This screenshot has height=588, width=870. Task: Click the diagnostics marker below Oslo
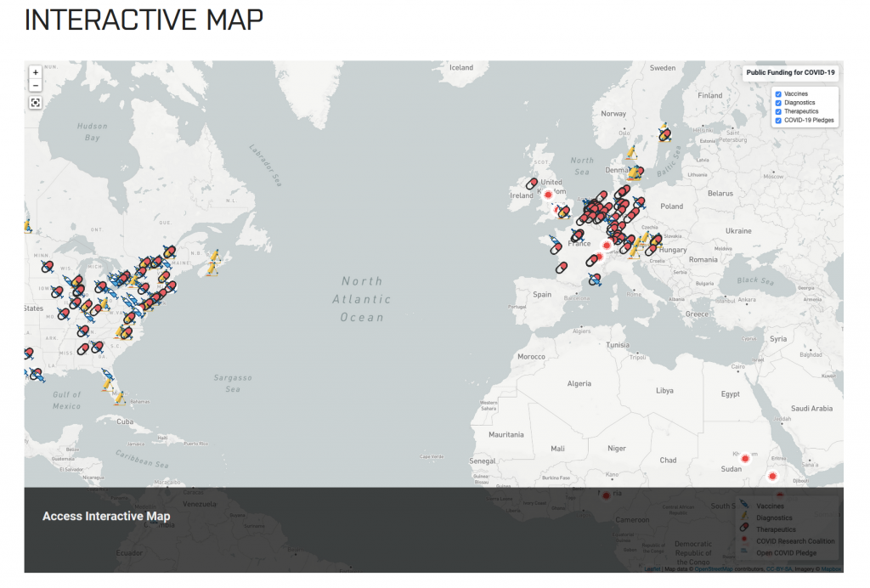point(631,152)
